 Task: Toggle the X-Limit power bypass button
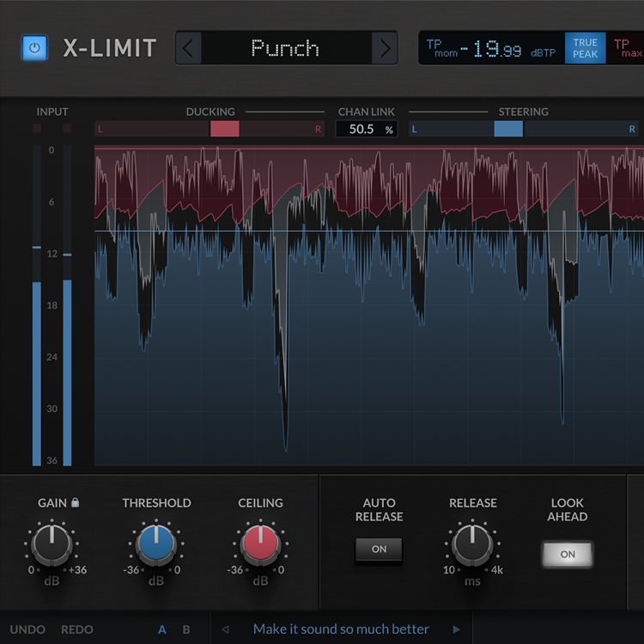[x=34, y=48]
